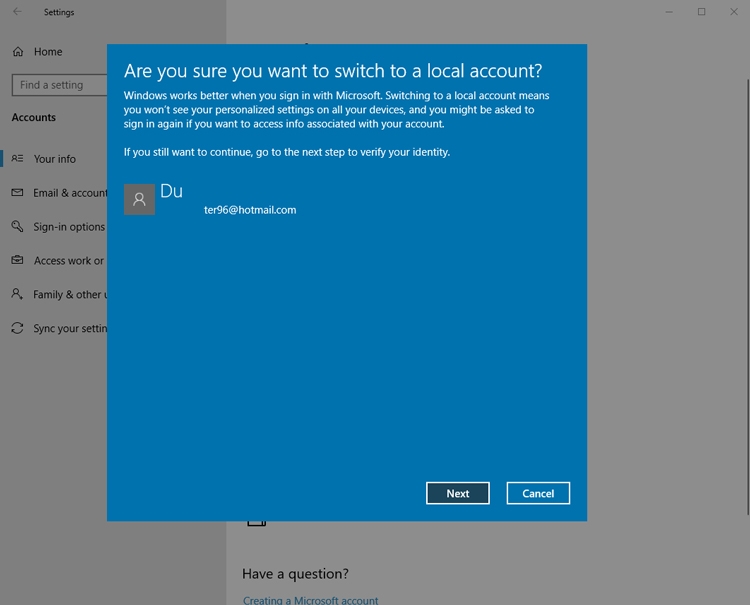Click the Email envelope icon

(x=17, y=192)
